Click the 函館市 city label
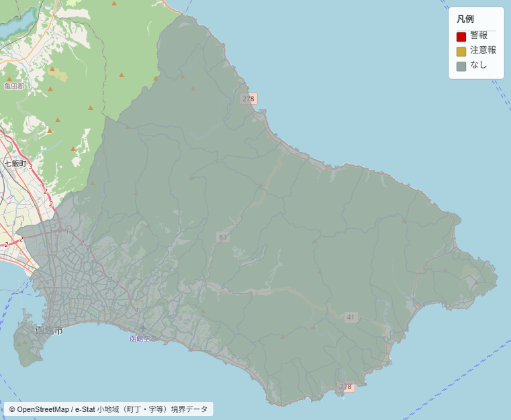The image size is (511, 420). (50, 331)
